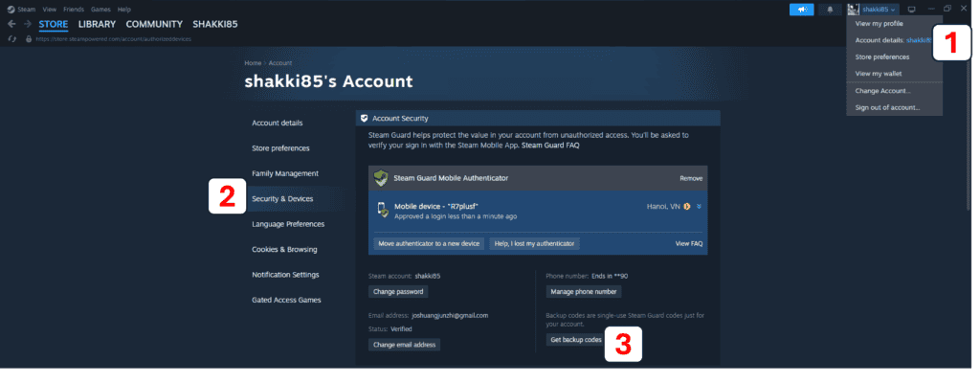Expand the mobile device details chevron
Viewport: 980px width, 383px height.
tap(700, 206)
